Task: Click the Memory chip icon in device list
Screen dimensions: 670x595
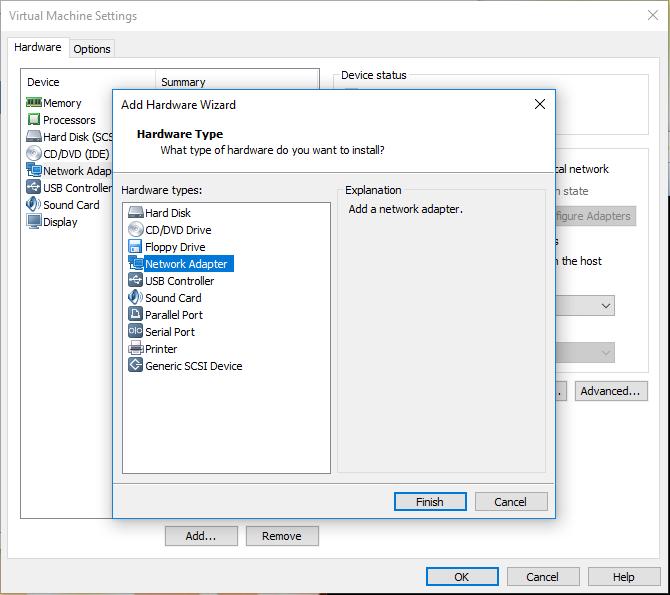Action: click(x=34, y=103)
